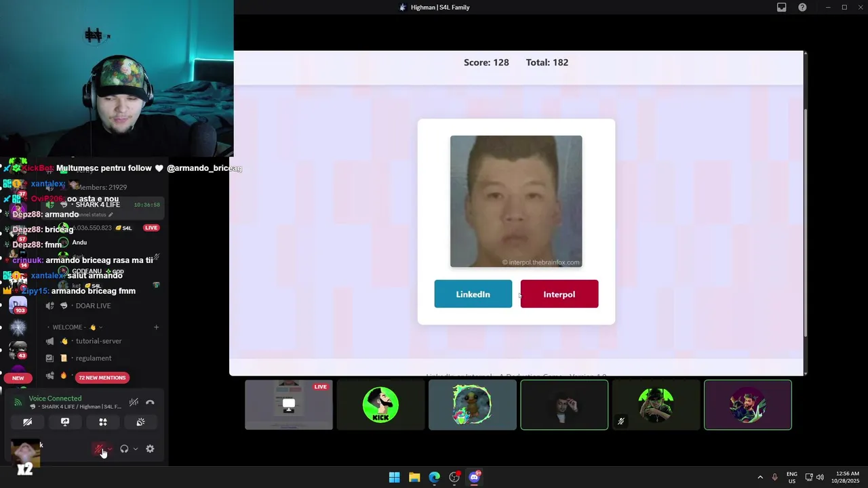This screenshot has height=488, width=868.
Task: Open Microsoft Edge from taskbar
Action: [435, 477]
